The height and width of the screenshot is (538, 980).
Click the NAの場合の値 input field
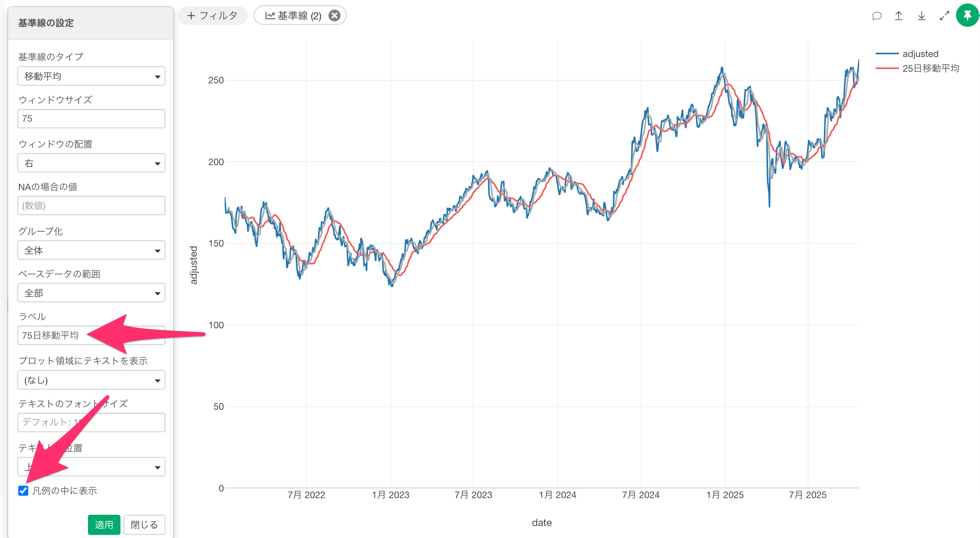(x=91, y=205)
